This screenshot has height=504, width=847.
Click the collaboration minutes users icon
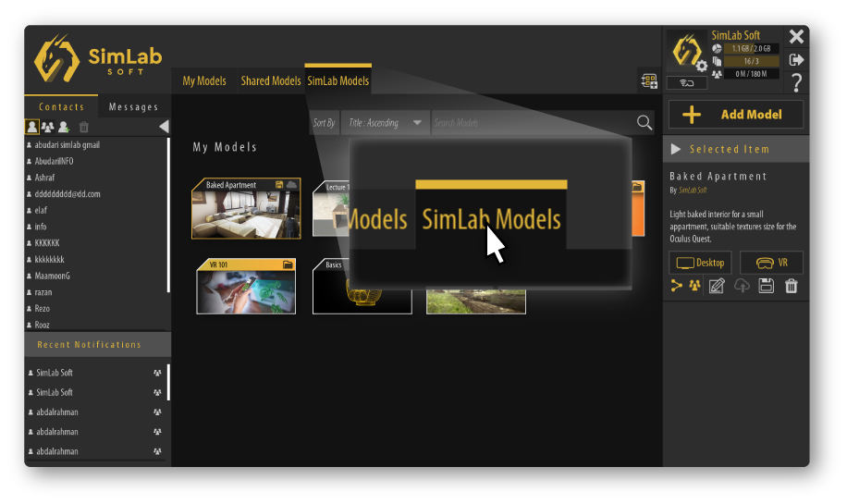[717, 74]
